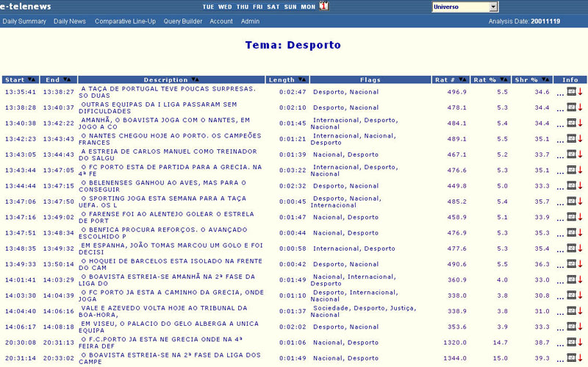The width and height of the screenshot is (588, 367).
Task: Click the TV icon in the 13:47:51 row
Action: click(571, 232)
